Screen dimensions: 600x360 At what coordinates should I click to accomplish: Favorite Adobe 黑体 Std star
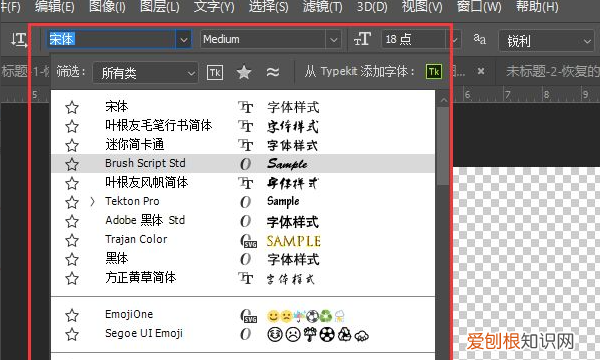[72, 221]
